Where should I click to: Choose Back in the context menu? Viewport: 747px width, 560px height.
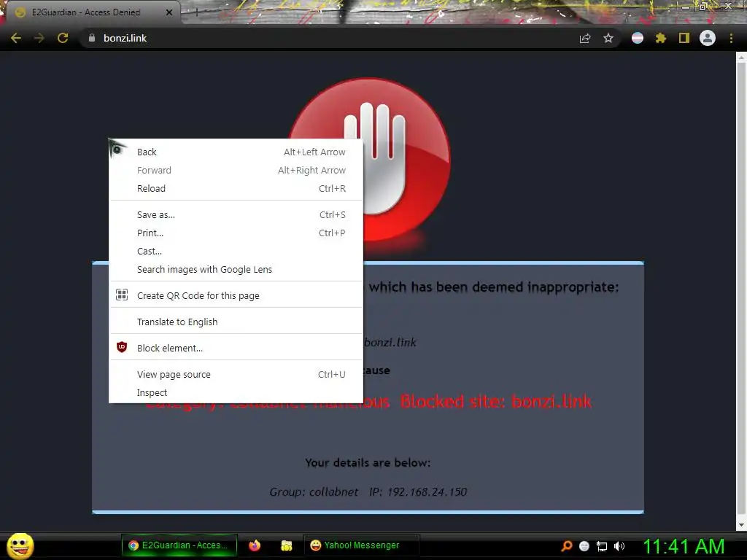pyautogui.click(x=236, y=152)
